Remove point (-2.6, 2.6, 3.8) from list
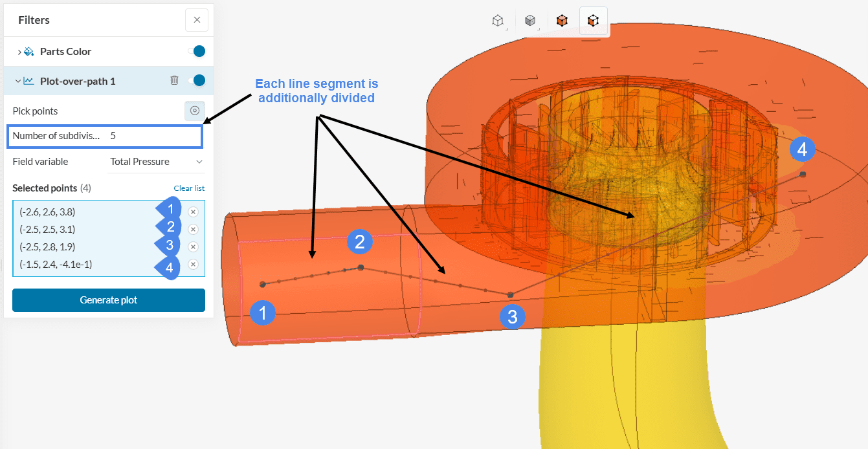 (193, 212)
